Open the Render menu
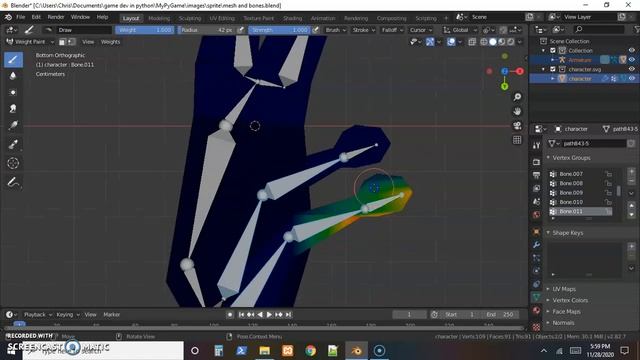Screen dimensions: 640x360 pyautogui.click(x=56, y=17)
